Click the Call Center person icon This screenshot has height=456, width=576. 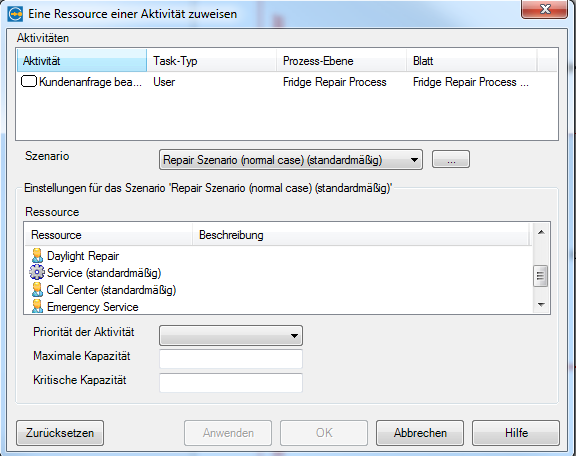(37, 290)
